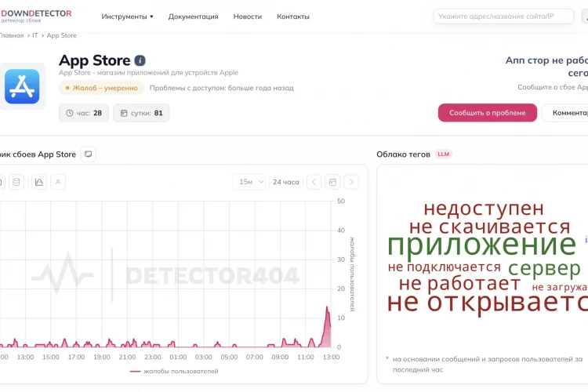Click the tag не подключается
588x392 pixels.
tap(445, 267)
